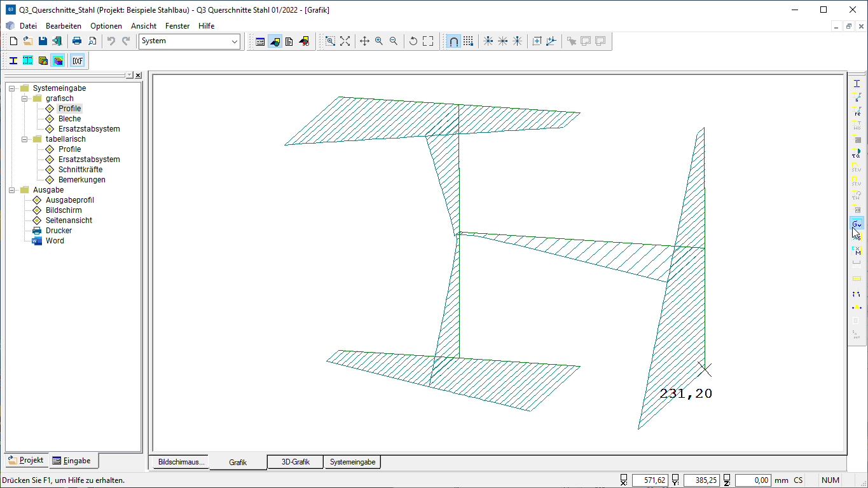Click the Undo arrow
This screenshot has height=488, width=868.
point(111,41)
